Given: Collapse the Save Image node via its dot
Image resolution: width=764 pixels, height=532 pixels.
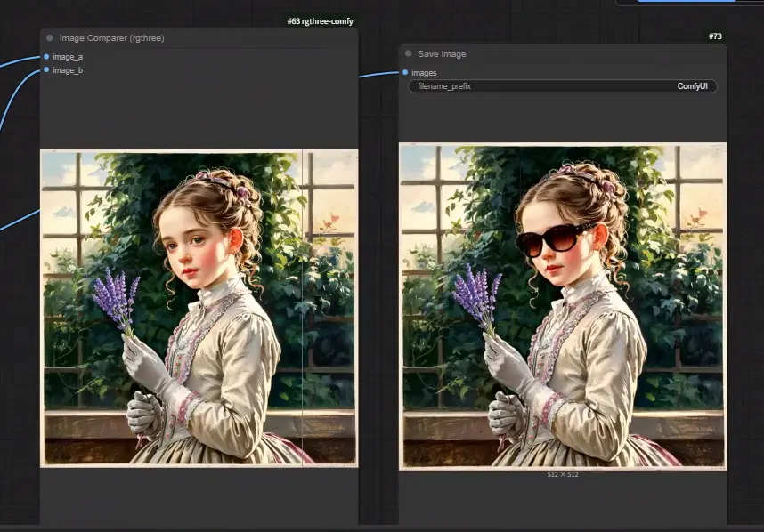Looking at the screenshot, I should (409, 53).
